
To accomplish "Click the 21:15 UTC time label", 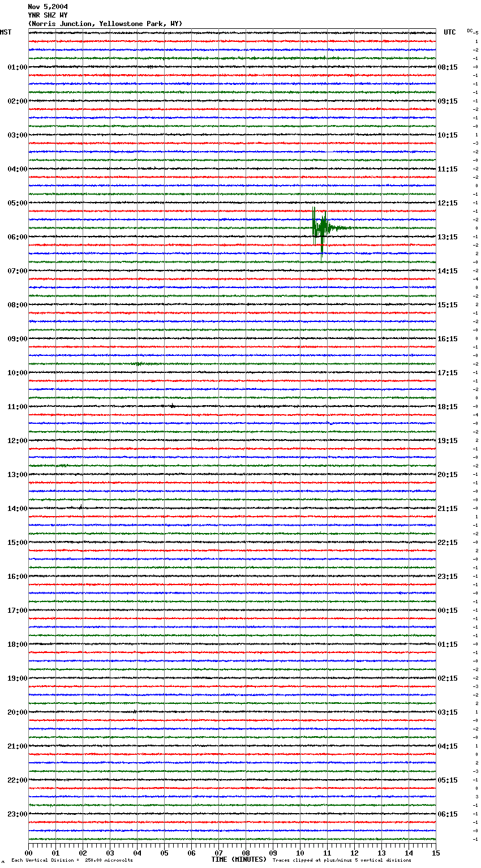I will tap(448, 509).
